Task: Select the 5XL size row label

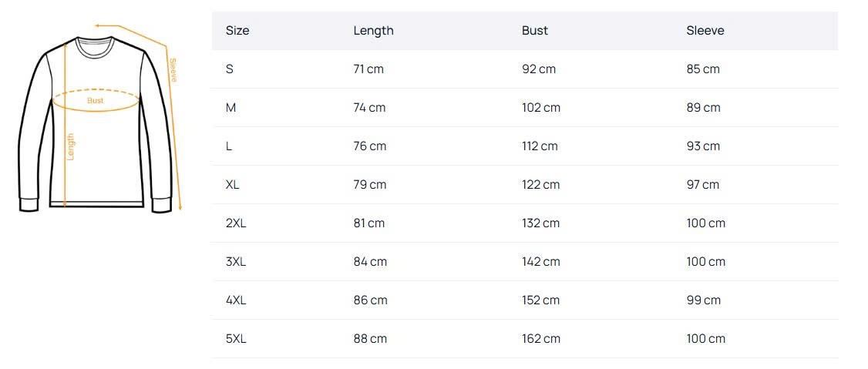Action: (x=235, y=339)
